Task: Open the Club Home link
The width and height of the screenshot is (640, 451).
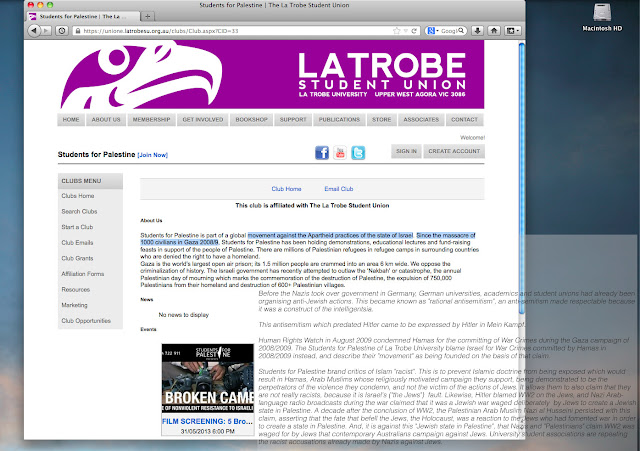Action: [x=287, y=189]
